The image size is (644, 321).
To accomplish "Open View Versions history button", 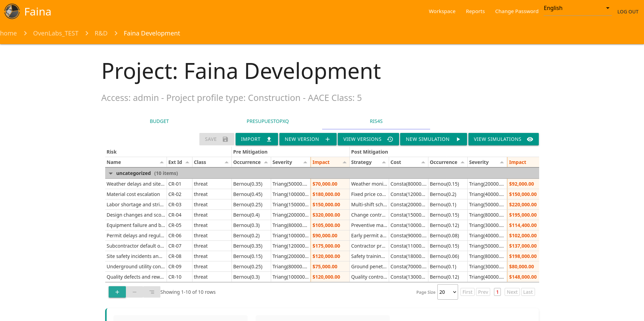I will (368, 139).
